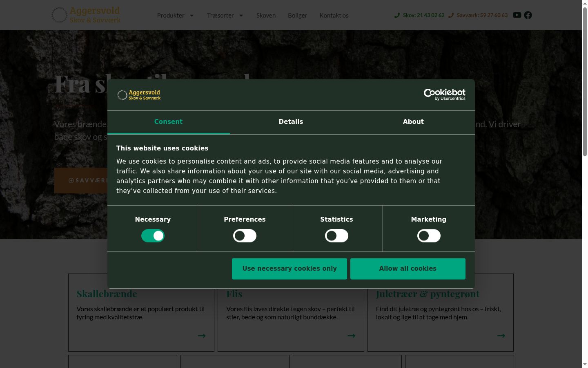Open the YouTube channel icon
This screenshot has width=588, height=368.
pyautogui.click(x=517, y=15)
